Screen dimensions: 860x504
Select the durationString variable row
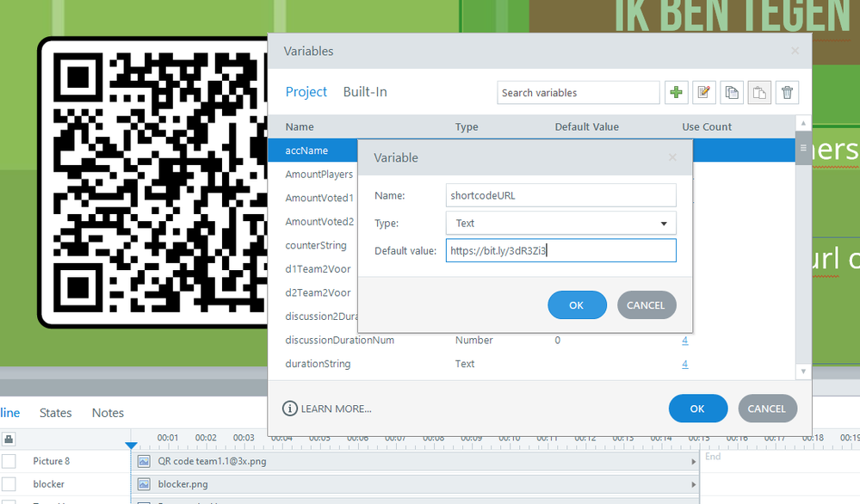(531, 364)
